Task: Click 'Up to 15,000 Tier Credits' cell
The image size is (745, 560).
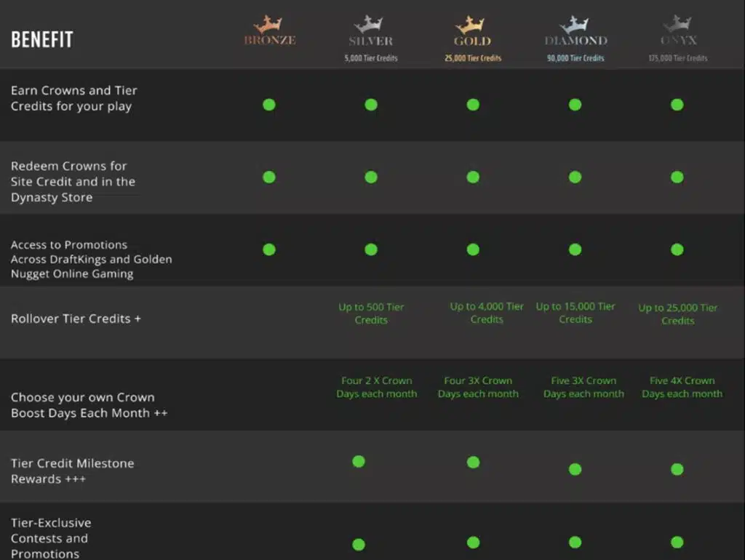Action: pos(575,313)
